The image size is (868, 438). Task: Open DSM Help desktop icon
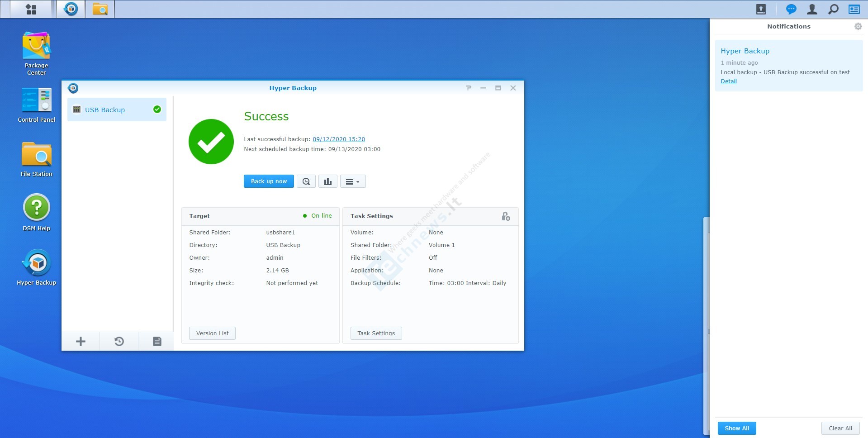coord(36,213)
